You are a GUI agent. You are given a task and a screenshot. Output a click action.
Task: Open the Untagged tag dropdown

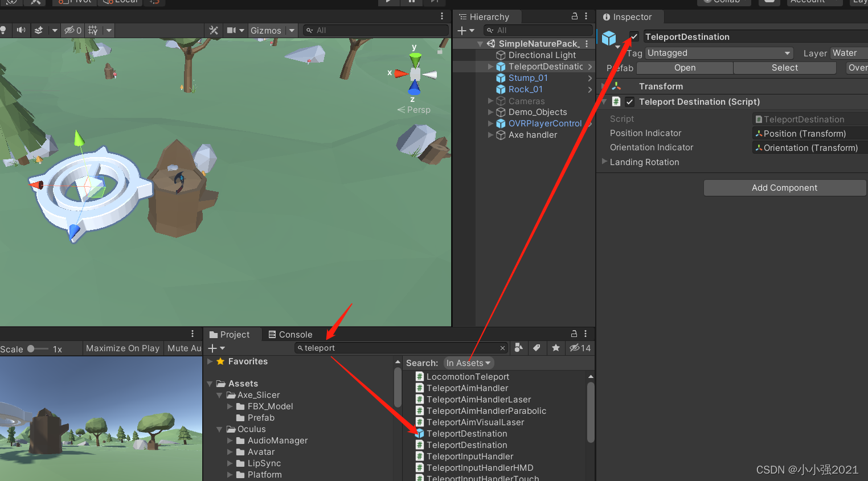pyautogui.click(x=719, y=52)
